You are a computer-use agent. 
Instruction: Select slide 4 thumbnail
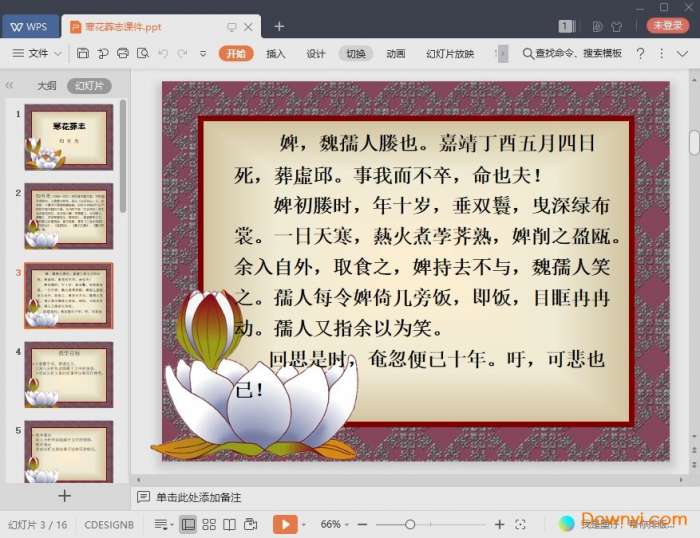(x=69, y=375)
